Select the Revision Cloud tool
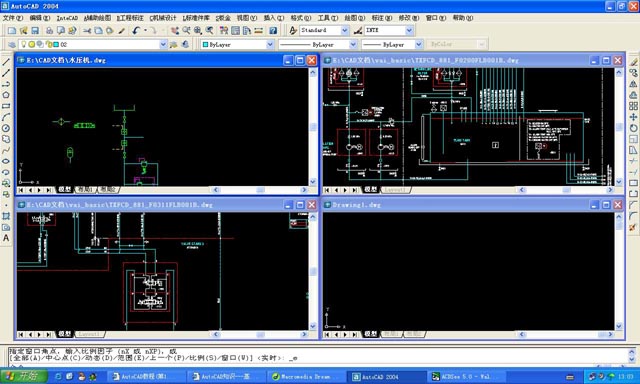 click(x=6, y=139)
